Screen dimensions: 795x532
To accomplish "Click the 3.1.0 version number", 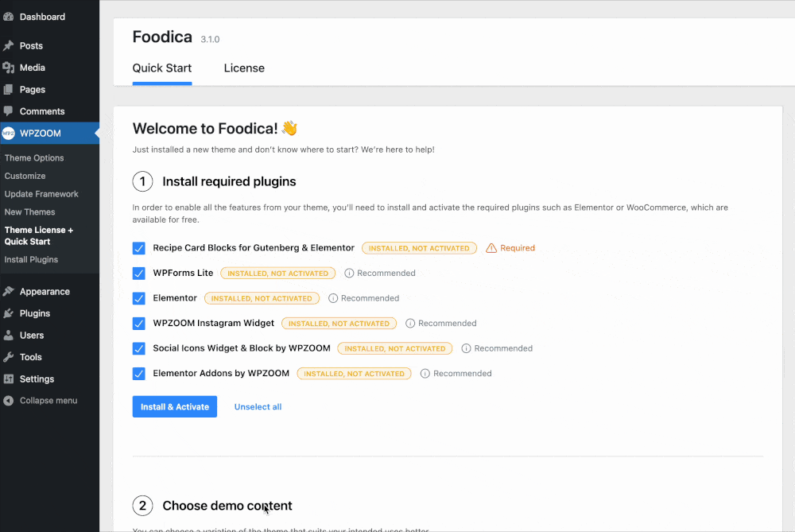I will click(x=210, y=39).
